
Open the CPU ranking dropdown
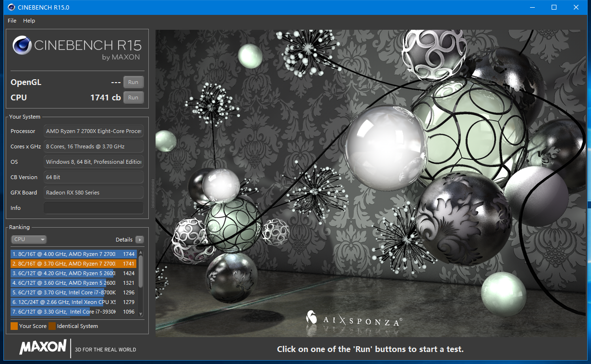(x=29, y=239)
